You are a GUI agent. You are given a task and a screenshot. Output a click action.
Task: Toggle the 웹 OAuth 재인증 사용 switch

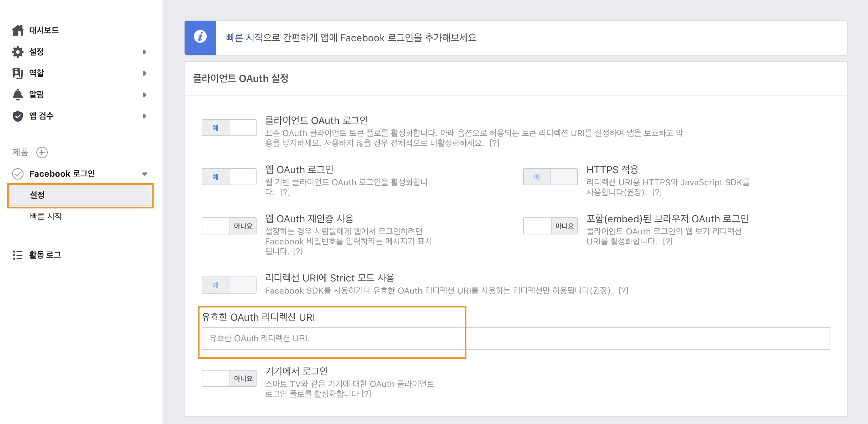tap(229, 226)
